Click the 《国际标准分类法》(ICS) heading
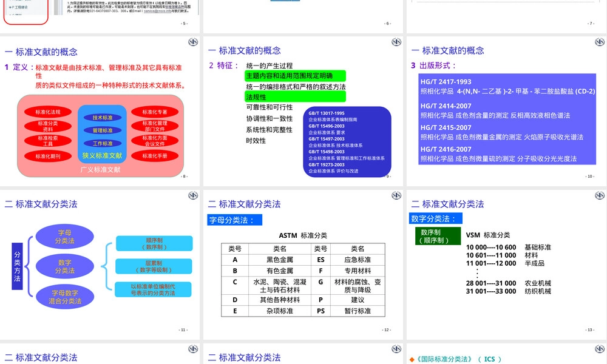 tap(455, 359)
